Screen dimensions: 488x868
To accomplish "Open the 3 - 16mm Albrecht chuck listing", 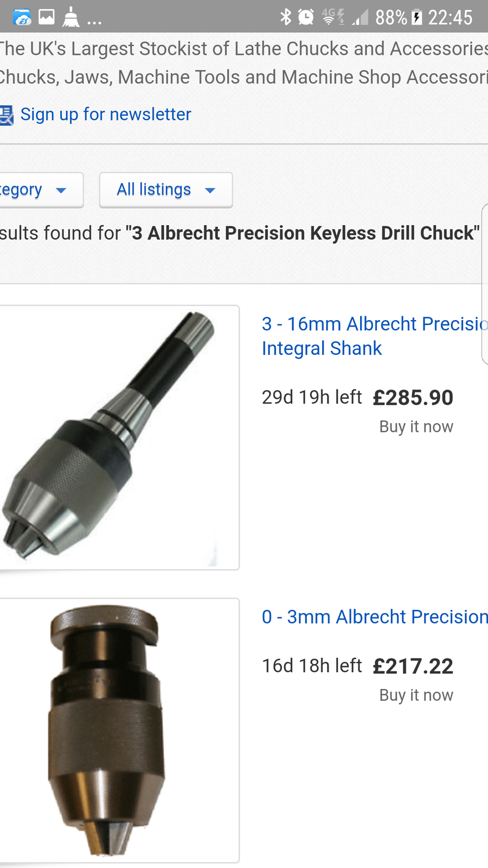I will coord(374,336).
